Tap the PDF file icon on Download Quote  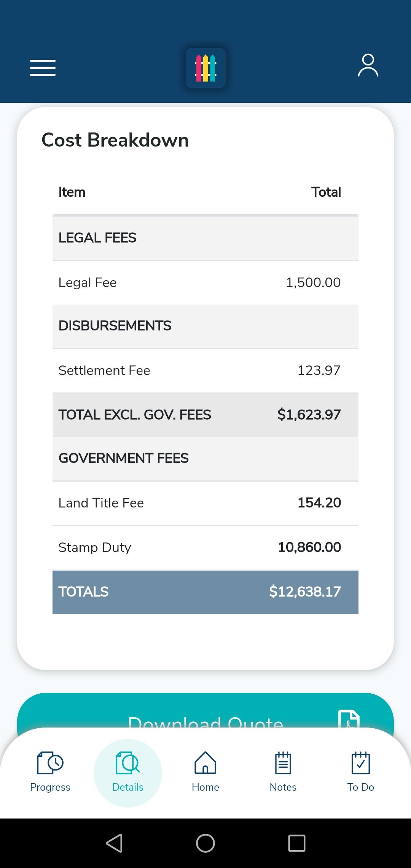click(349, 719)
